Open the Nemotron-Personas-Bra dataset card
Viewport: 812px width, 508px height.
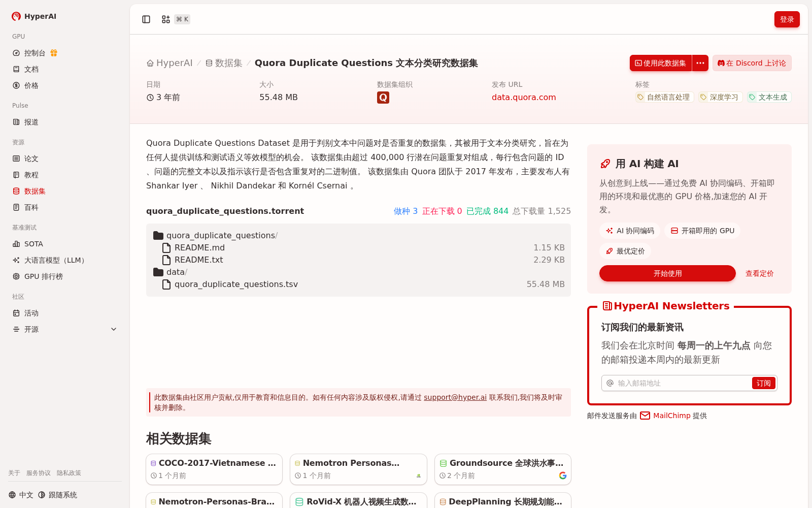pos(214,500)
